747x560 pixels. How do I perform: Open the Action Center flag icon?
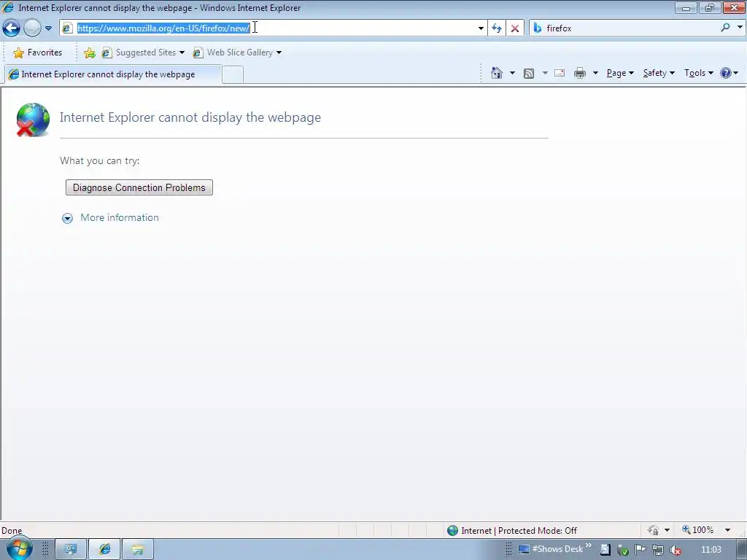(x=640, y=550)
